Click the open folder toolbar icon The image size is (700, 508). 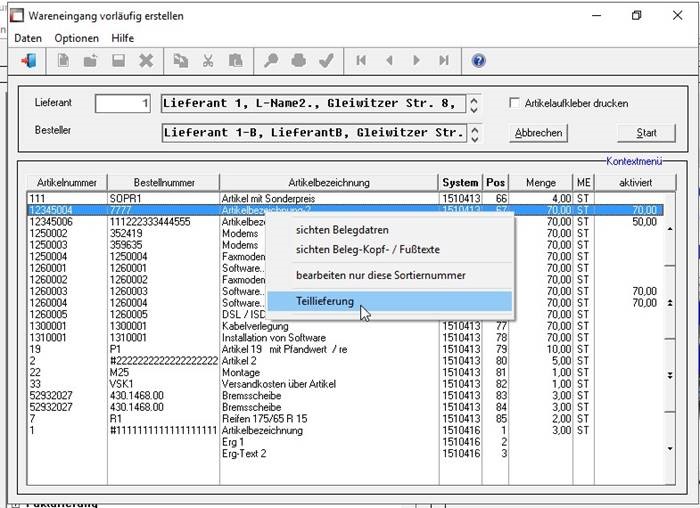91,61
